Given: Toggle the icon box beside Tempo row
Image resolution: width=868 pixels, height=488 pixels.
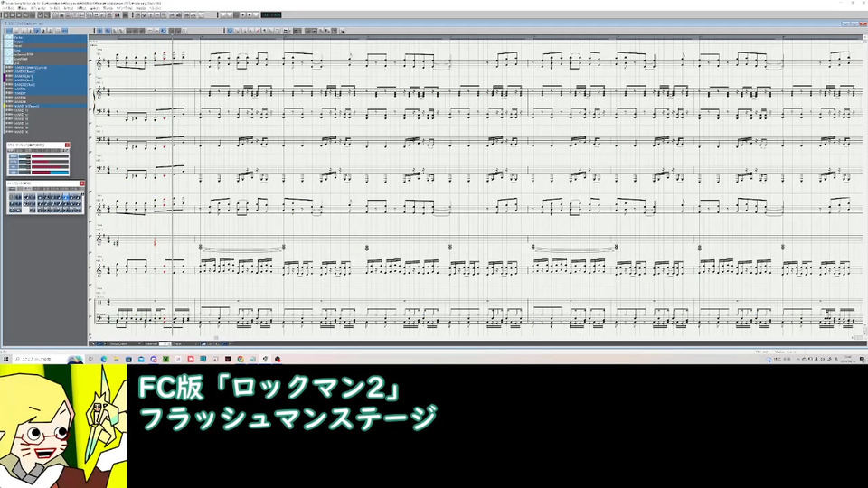Looking at the screenshot, I should [9, 42].
